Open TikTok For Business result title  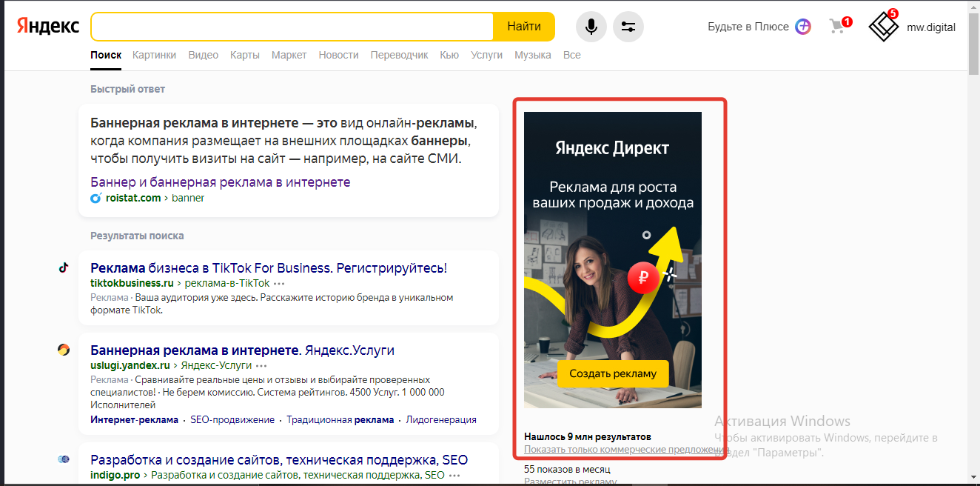[x=269, y=267]
